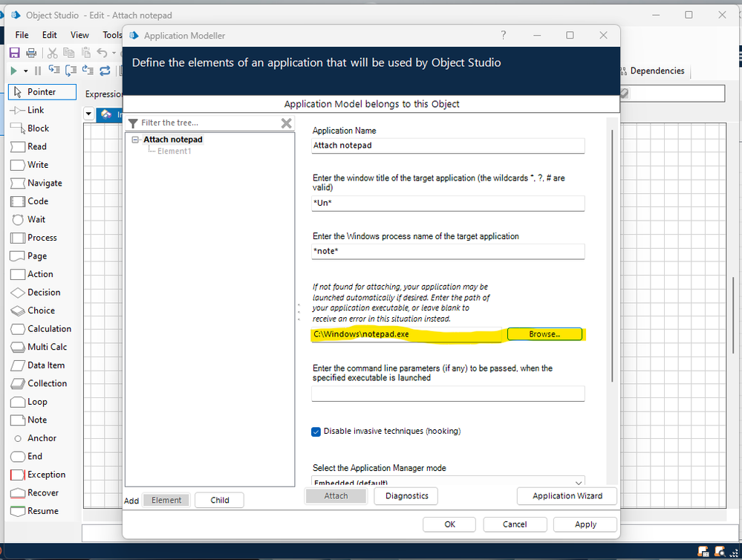Click the eraser icon beside expression field

pyautogui.click(x=625, y=94)
